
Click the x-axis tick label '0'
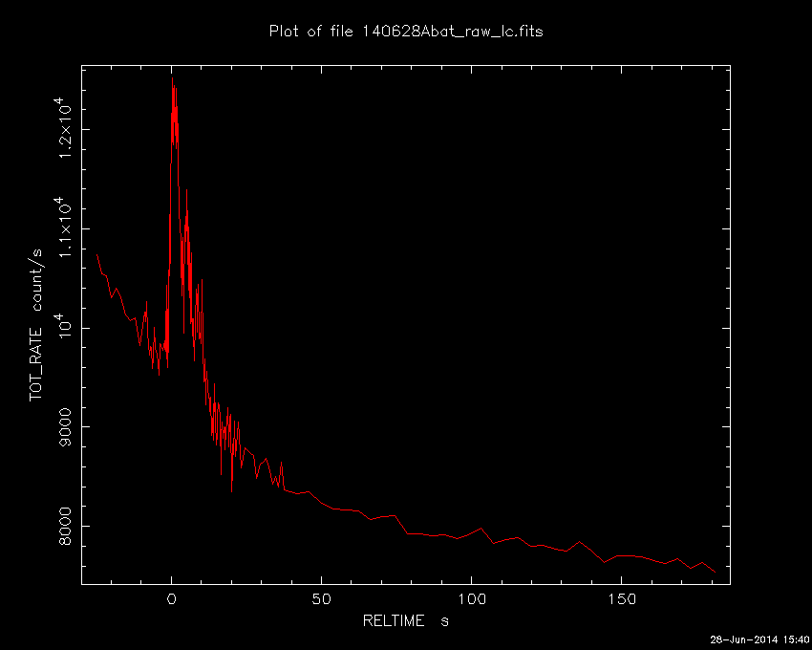pyautogui.click(x=171, y=599)
